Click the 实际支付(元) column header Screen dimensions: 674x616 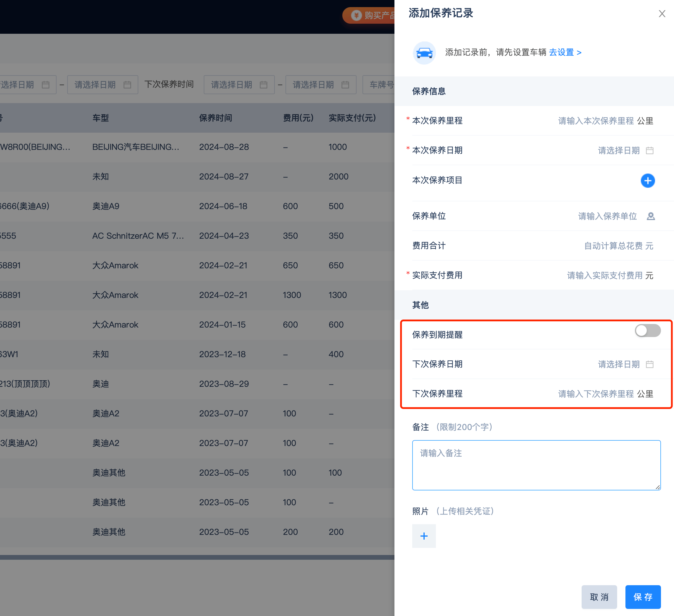coord(352,118)
